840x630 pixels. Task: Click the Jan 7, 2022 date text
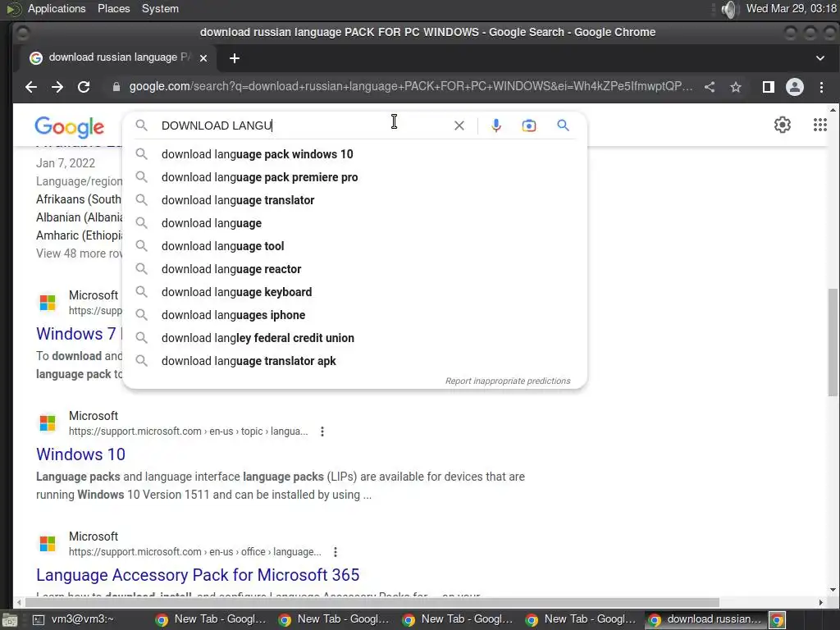[x=66, y=163]
